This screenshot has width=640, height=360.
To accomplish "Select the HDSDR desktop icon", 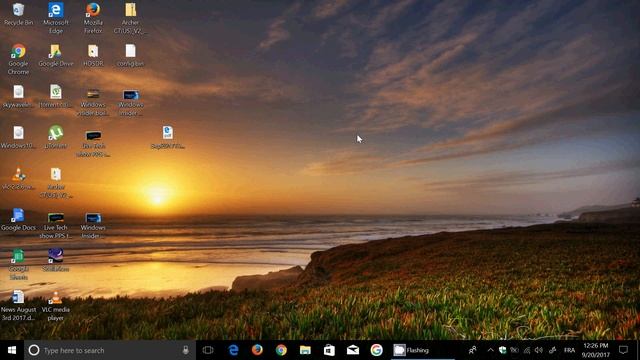I will (x=93, y=55).
